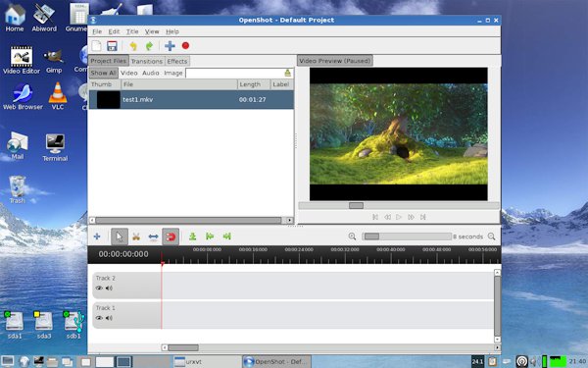Select the resize tool
The height and width of the screenshot is (368, 588).
click(x=154, y=237)
